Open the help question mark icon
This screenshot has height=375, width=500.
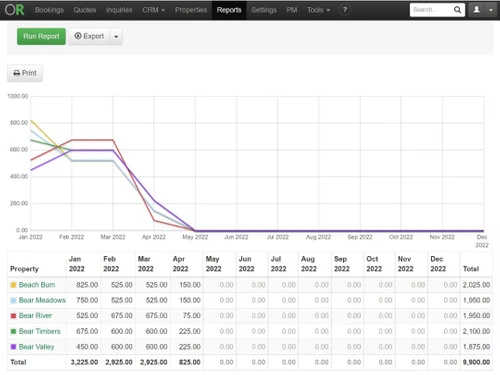(345, 10)
